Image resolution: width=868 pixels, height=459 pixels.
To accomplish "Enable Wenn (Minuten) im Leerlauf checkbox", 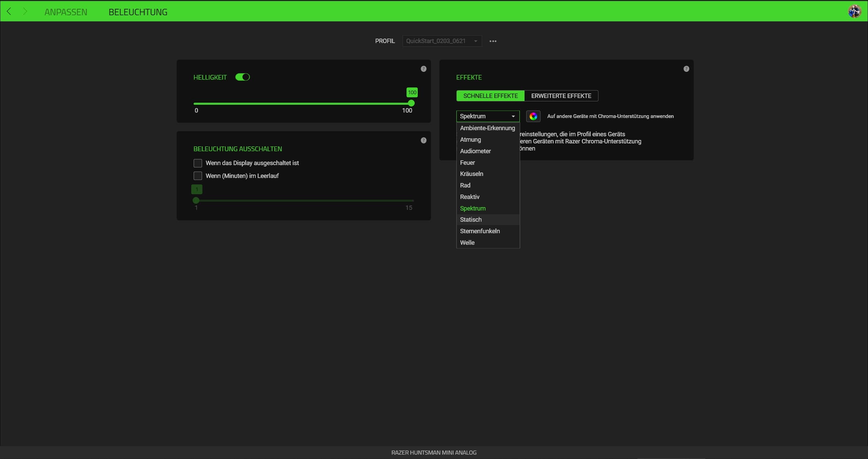I will pyautogui.click(x=198, y=176).
